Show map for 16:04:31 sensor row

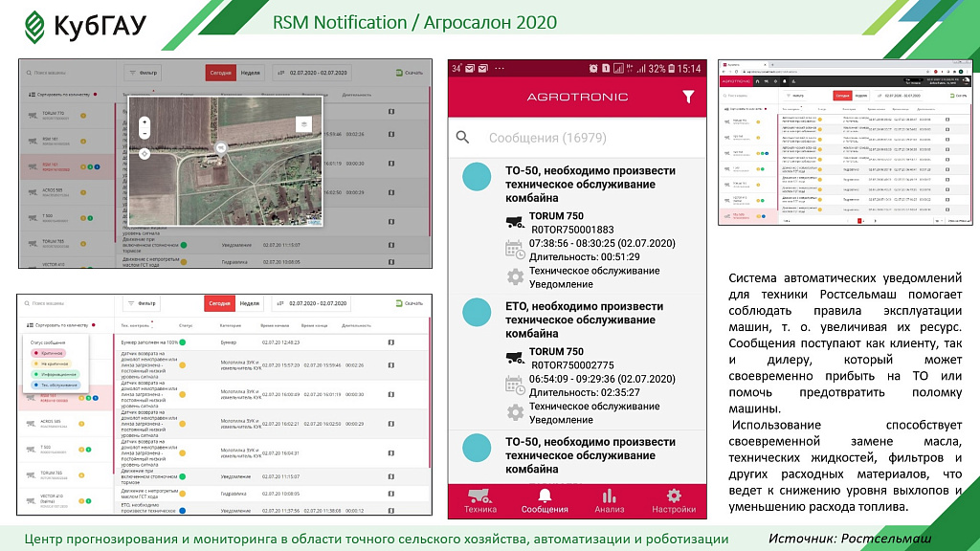pyautogui.click(x=391, y=452)
